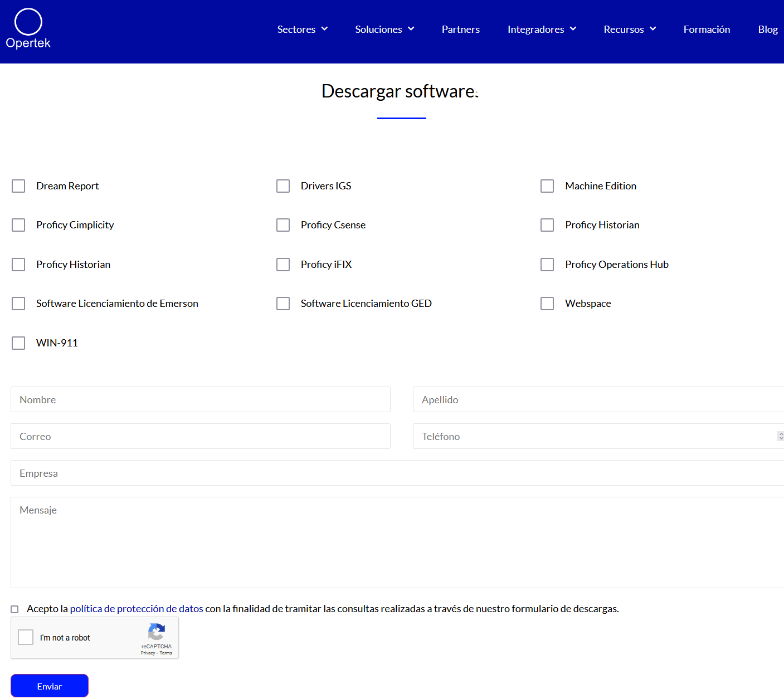
Task: Check the Machine Edition checkbox
Action: point(547,186)
